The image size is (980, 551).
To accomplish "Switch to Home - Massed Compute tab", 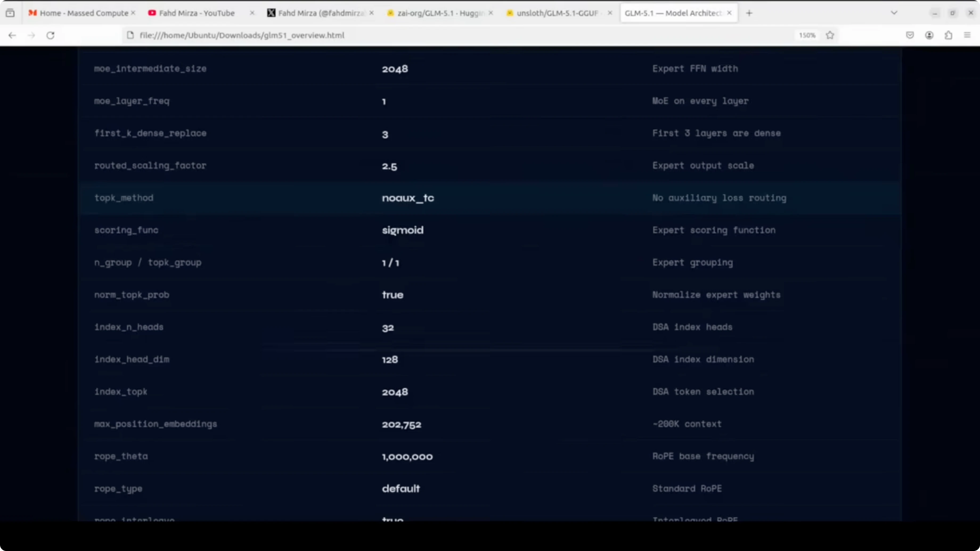I will (84, 13).
